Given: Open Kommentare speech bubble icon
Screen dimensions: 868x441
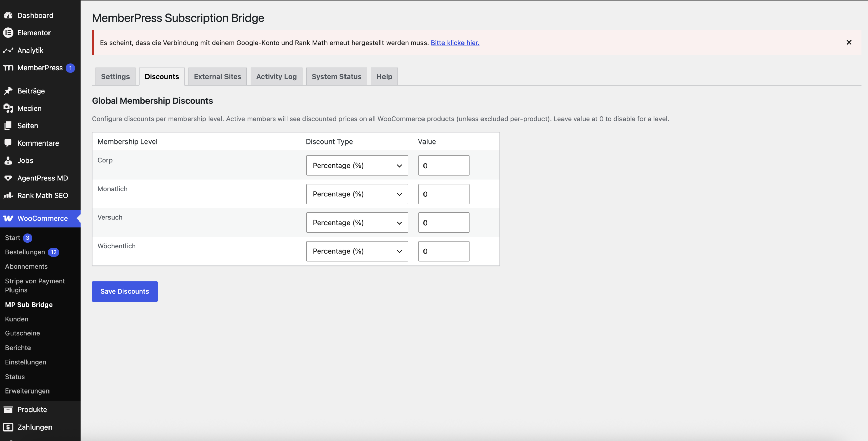Looking at the screenshot, I should pyautogui.click(x=8, y=143).
